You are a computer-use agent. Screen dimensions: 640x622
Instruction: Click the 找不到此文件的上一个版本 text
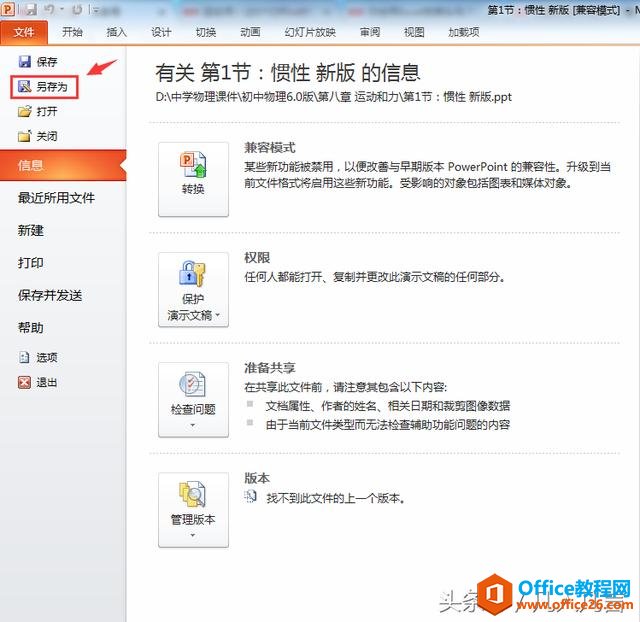[336, 498]
